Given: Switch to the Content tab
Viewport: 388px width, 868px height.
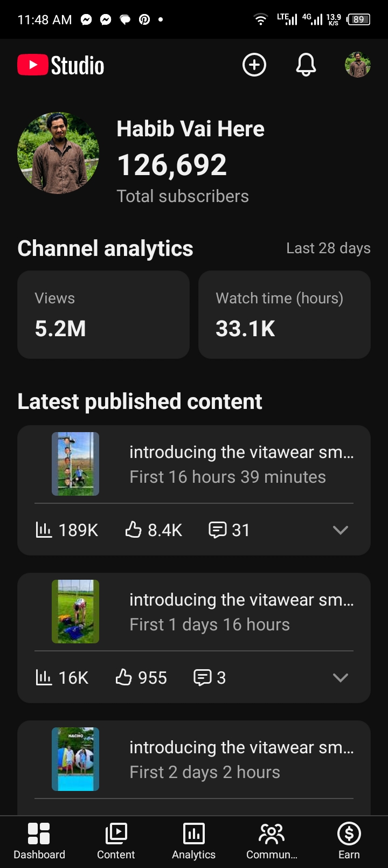Looking at the screenshot, I should click(116, 841).
